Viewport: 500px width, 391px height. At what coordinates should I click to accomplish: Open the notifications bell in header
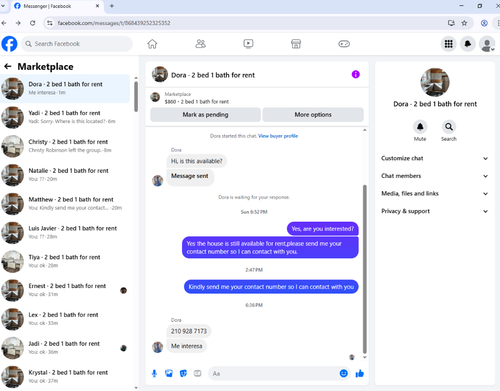point(468,44)
